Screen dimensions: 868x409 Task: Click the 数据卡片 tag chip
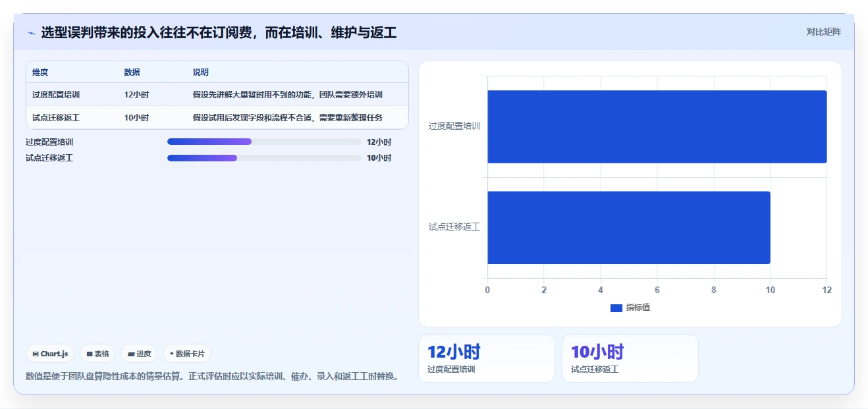[x=187, y=354]
